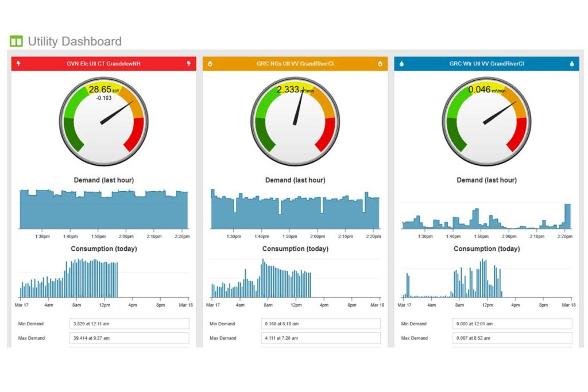Click the 28.65 kW gauge reading
The width and height of the screenshot is (588, 392).
pos(104,90)
